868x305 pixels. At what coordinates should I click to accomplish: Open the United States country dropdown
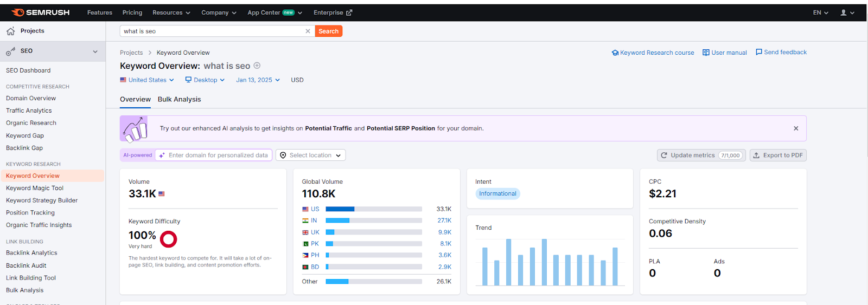click(147, 80)
